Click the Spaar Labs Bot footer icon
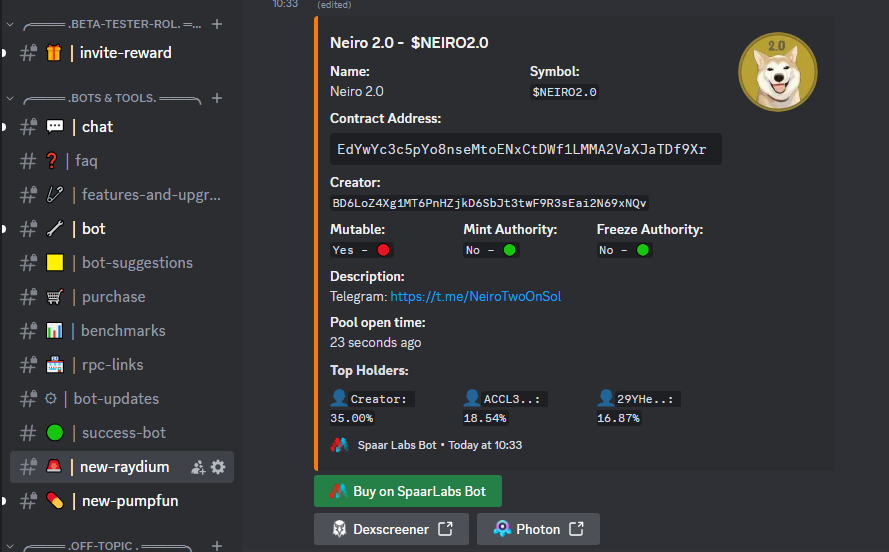 [339, 445]
